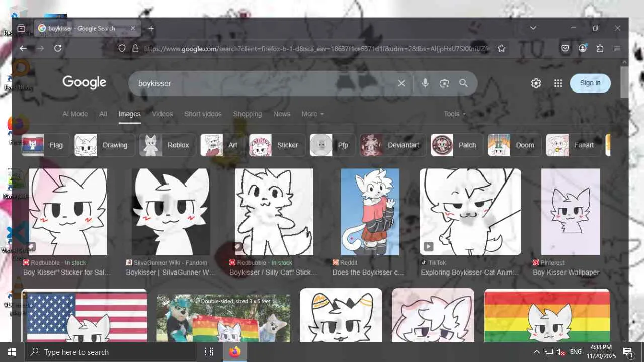The image size is (644, 362).
Task: Click the Windows taskbar search box
Action: 110,352
